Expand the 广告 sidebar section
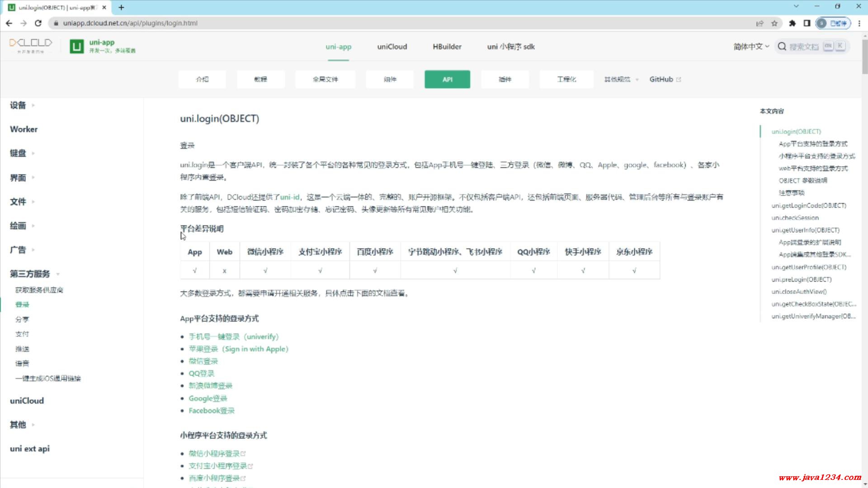The height and width of the screenshot is (488, 868). (x=22, y=250)
